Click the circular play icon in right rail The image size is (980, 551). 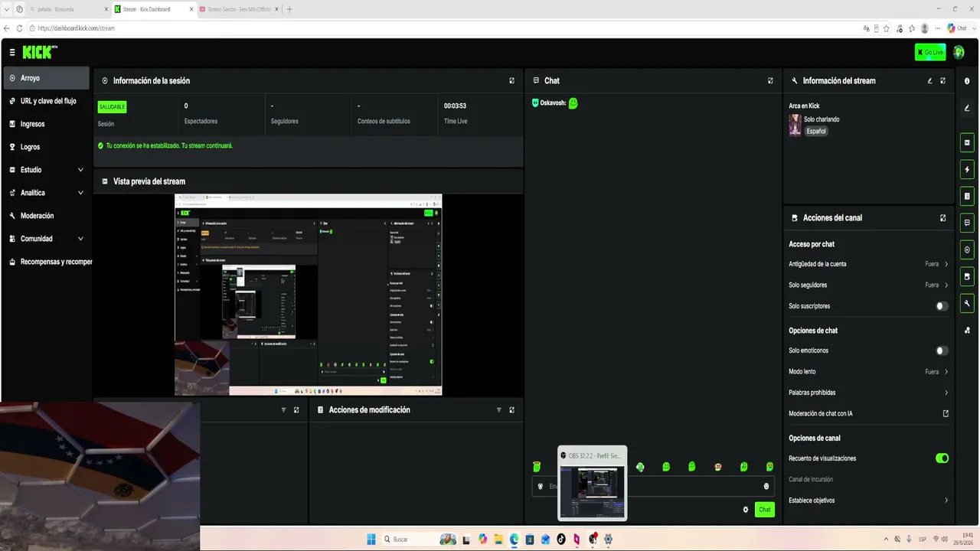pos(967,249)
